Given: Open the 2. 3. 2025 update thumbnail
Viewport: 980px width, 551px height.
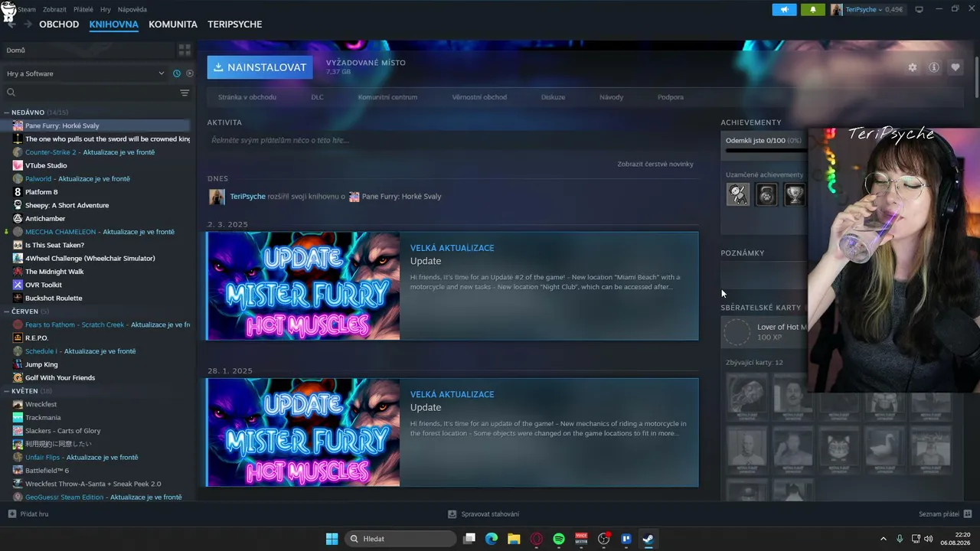Looking at the screenshot, I should point(303,286).
